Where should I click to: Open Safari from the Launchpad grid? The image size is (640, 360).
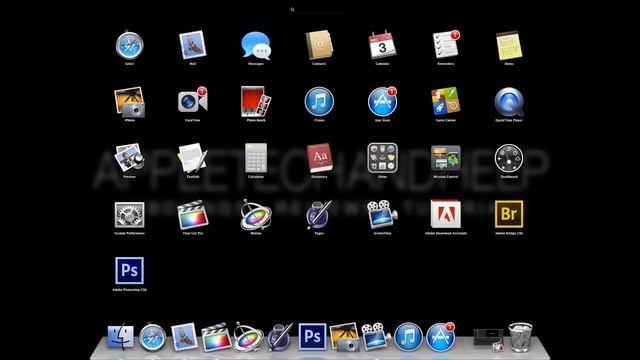[129, 46]
